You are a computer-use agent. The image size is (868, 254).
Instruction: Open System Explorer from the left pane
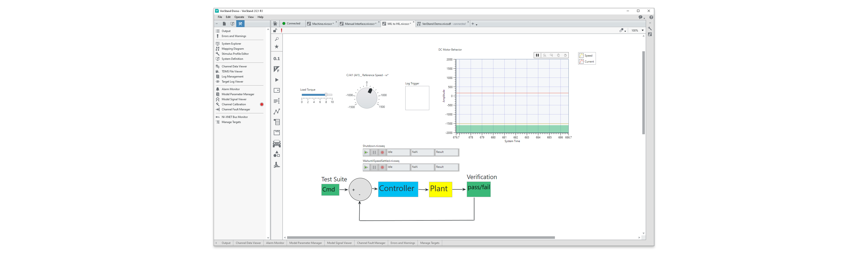click(231, 44)
